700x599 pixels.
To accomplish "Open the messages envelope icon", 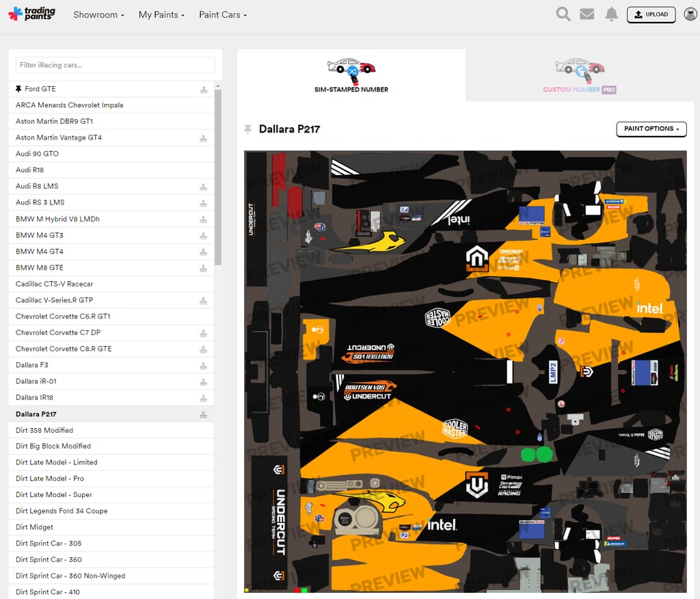I will 587,14.
